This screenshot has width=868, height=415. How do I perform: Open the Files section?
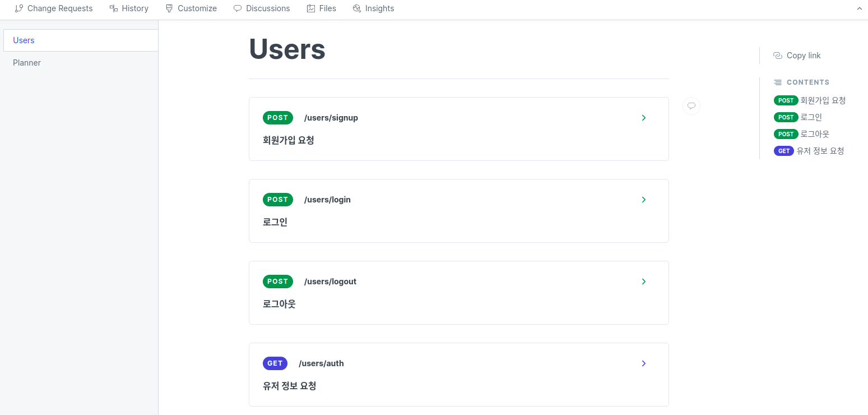coord(321,8)
